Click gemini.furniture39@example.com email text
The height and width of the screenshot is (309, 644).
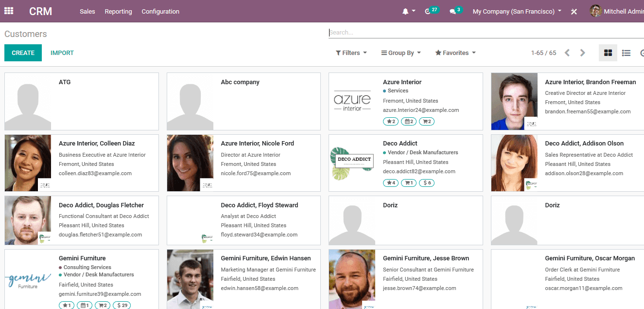[x=100, y=294]
